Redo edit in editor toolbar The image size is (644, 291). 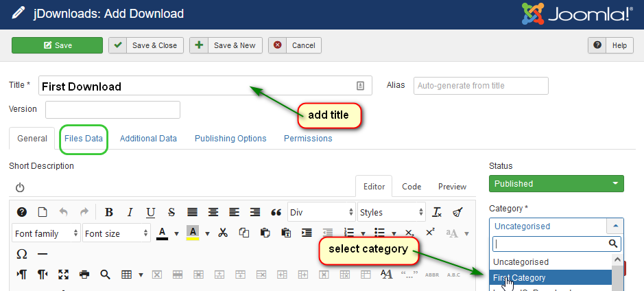[84, 212]
